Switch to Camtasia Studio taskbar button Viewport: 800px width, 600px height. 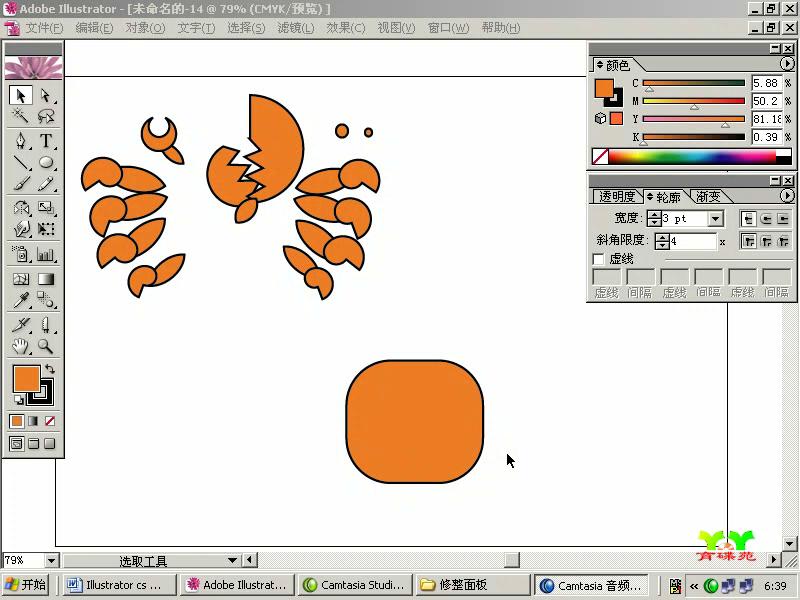(x=355, y=585)
